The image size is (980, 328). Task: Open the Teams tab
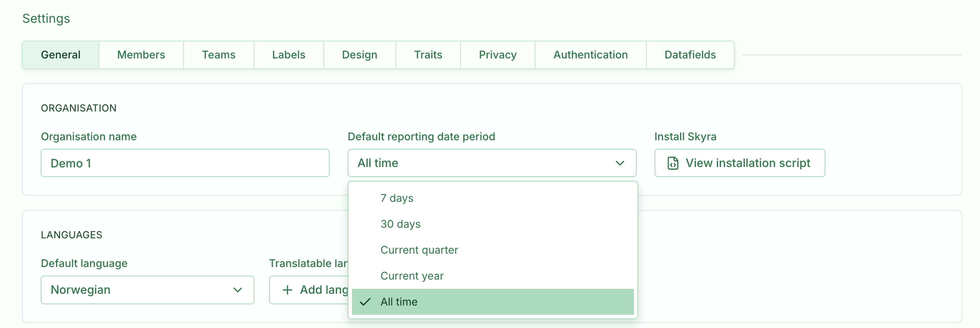coord(219,55)
